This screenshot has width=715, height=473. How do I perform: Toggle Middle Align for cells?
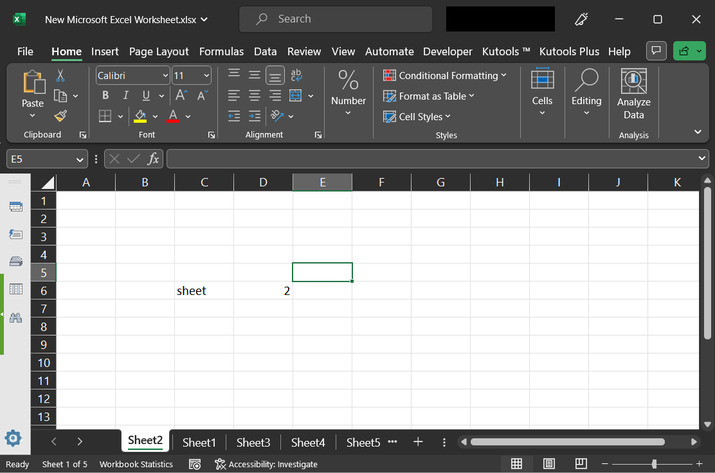pos(253,75)
